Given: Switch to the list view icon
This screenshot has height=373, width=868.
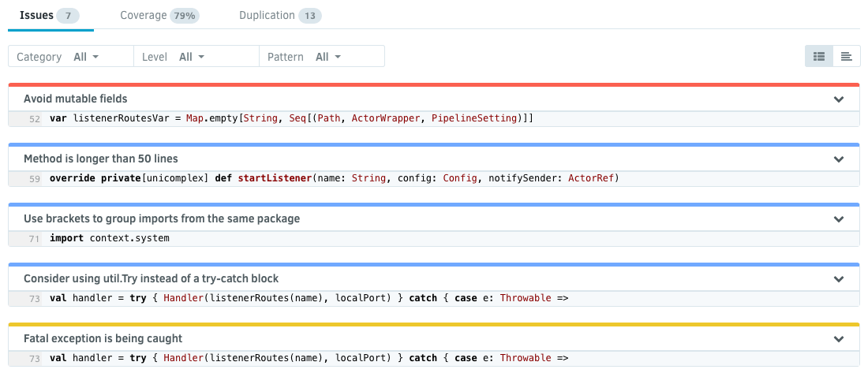Looking at the screenshot, I should 819,56.
